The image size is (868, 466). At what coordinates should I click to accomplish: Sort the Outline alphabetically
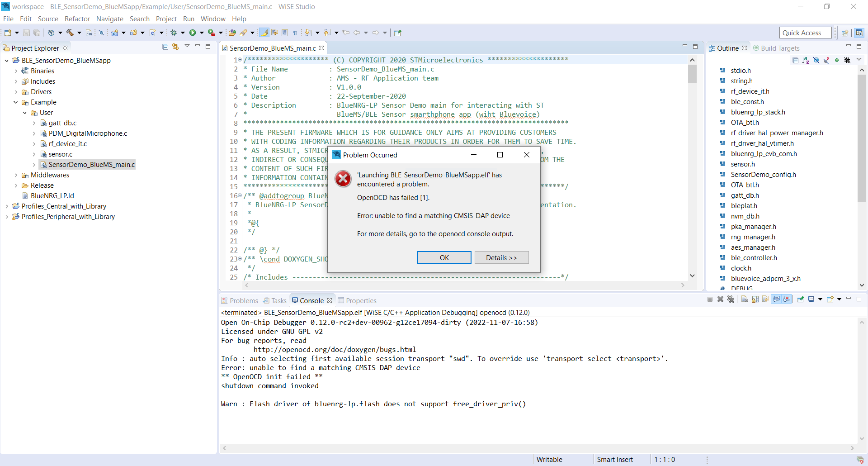806,60
